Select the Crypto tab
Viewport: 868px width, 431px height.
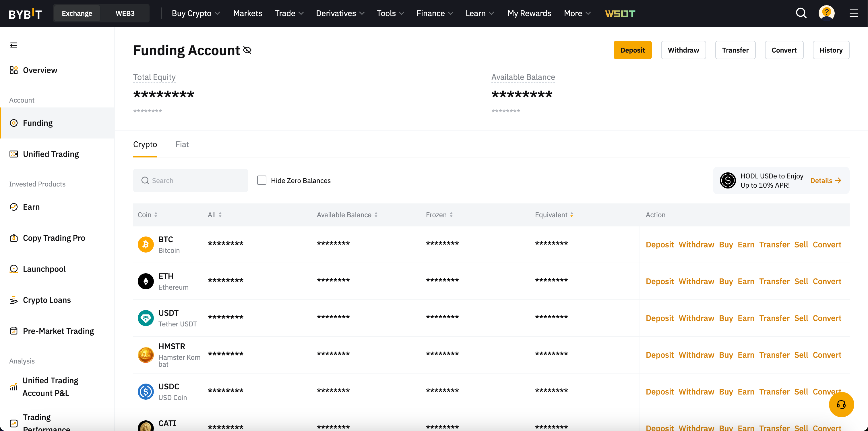(145, 145)
